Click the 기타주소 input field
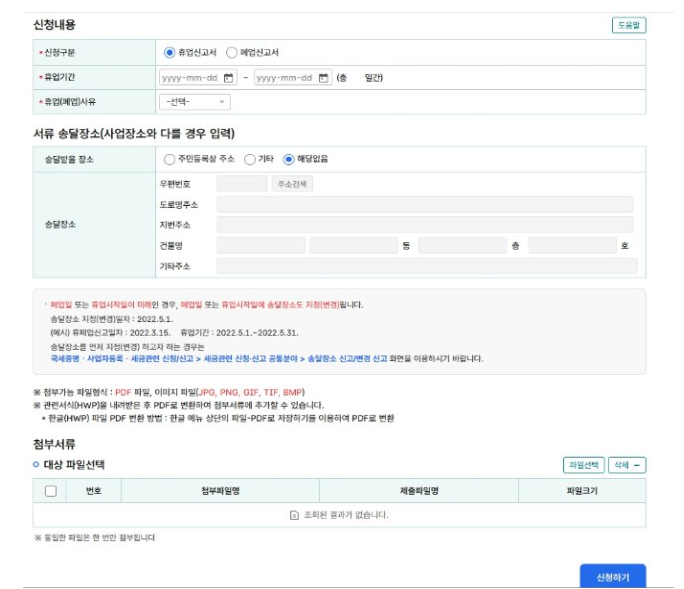The height and width of the screenshot is (589, 684). [427, 266]
